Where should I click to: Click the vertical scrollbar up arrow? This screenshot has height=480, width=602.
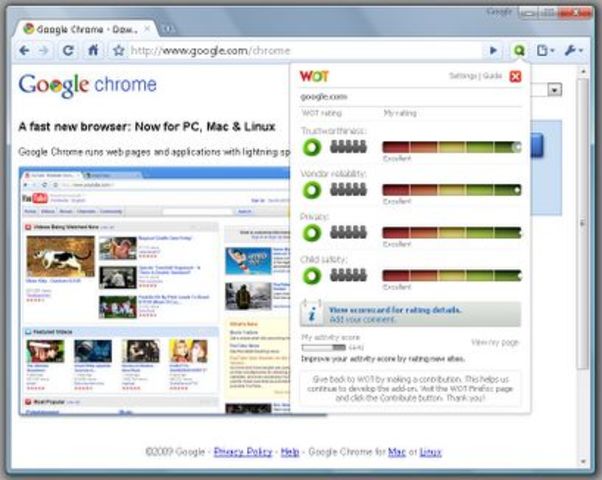tap(584, 71)
